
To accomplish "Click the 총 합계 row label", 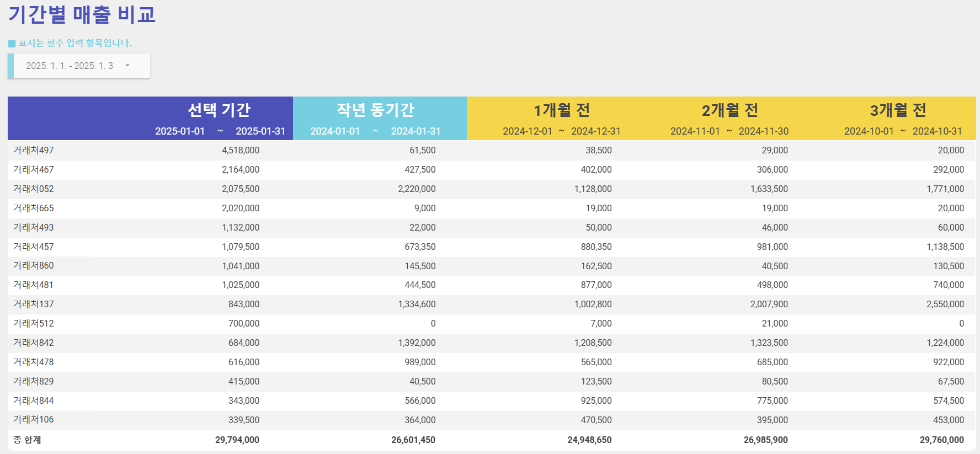I will 27,440.
